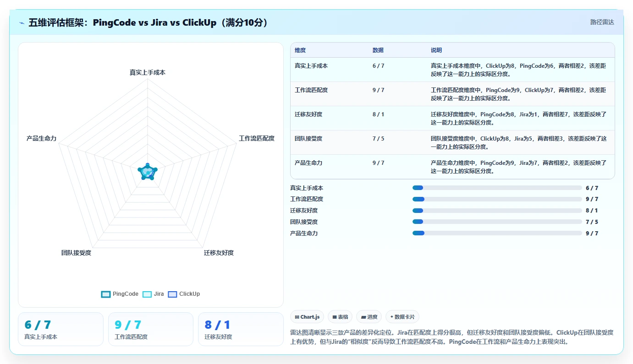Click the 路径雷达 tag in the header
The height and width of the screenshot is (364, 633).
point(602,22)
